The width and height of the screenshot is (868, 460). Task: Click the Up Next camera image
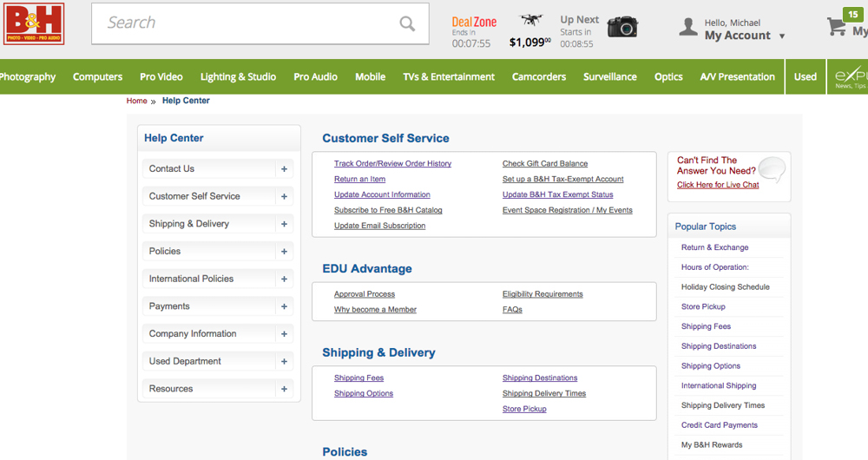622,26
